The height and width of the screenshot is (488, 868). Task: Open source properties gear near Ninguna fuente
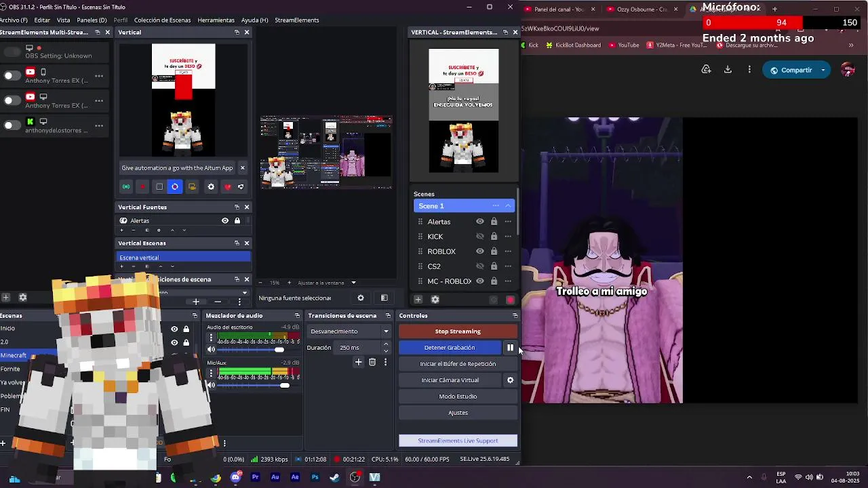point(361,298)
